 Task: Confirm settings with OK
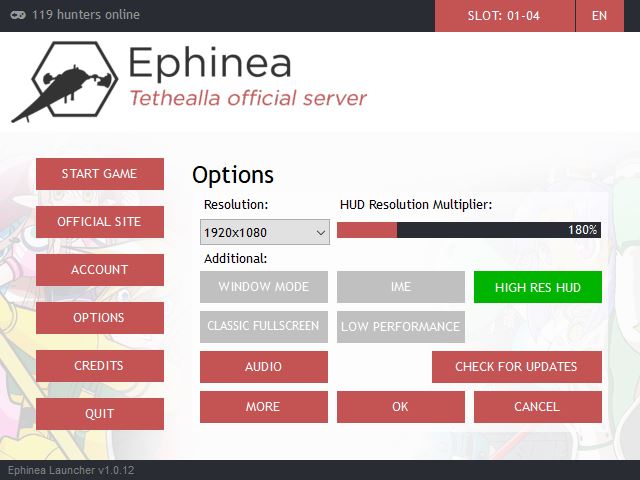click(401, 407)
